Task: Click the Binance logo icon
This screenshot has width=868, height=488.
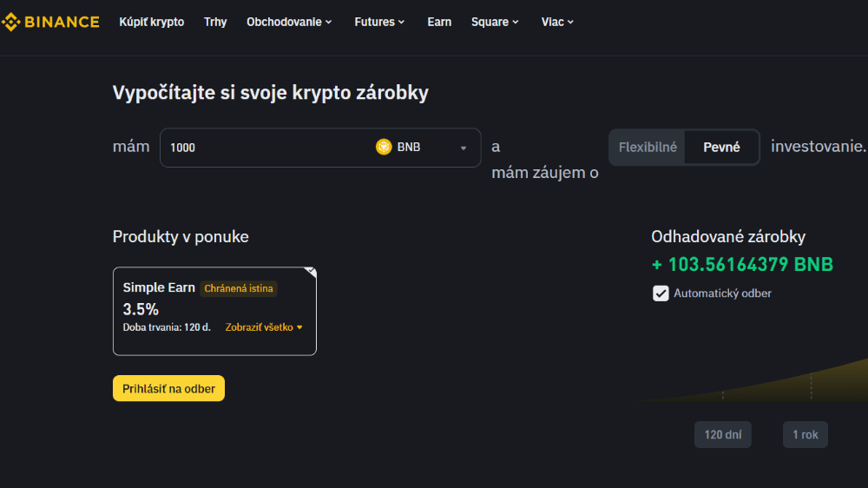Action: click(11, 22)
